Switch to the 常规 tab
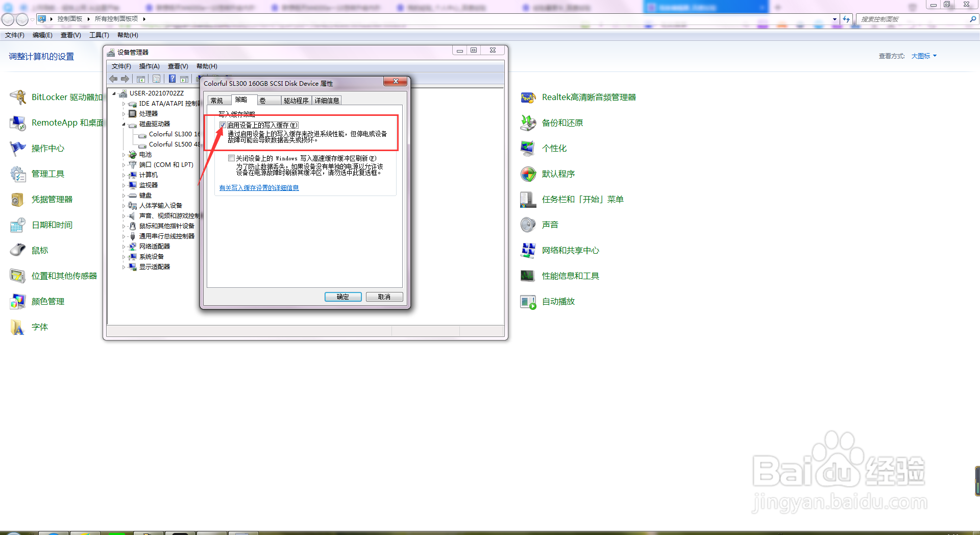Screen dimensions: 980x535 (x=217, y=101)
